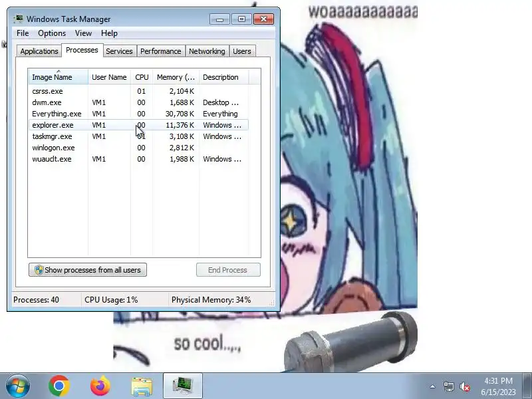Sort by Image Name column header
The width and height of the screenshot is (532, 399).
point(59,76)
